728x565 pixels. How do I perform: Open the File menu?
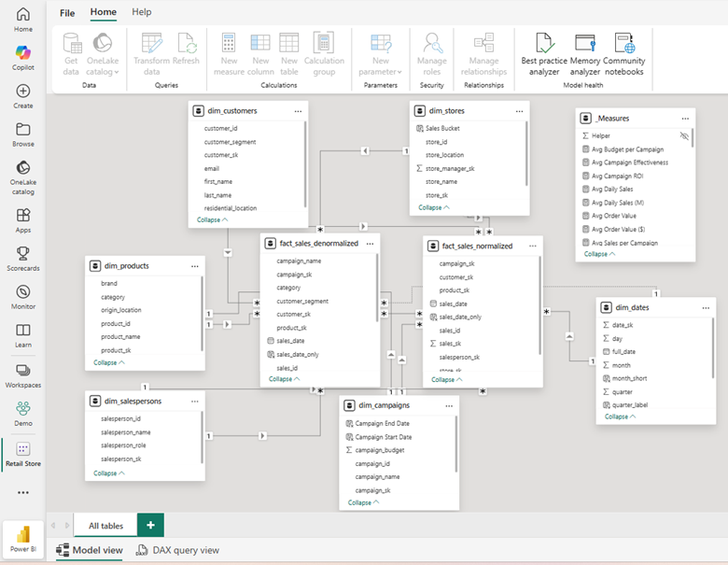[67, 13]
